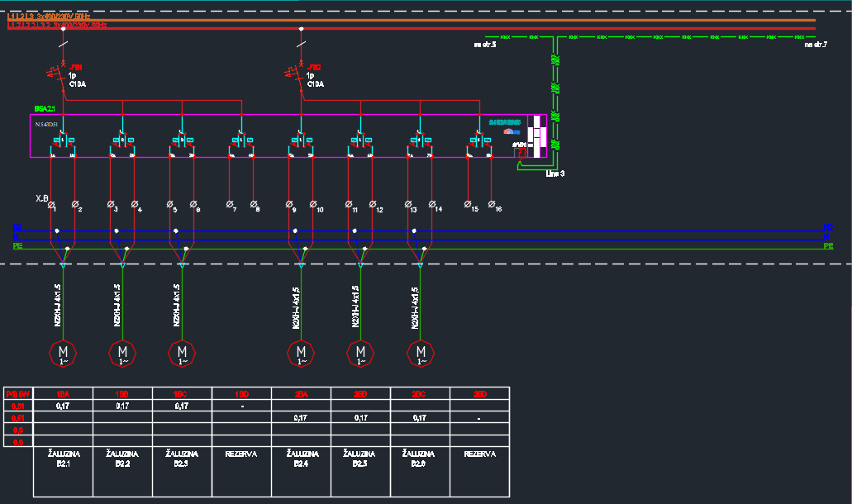The height and width of the screenshot is (504, 852).
Task: Select the P(i) kW header cell
Action: [x=18, y=394]
